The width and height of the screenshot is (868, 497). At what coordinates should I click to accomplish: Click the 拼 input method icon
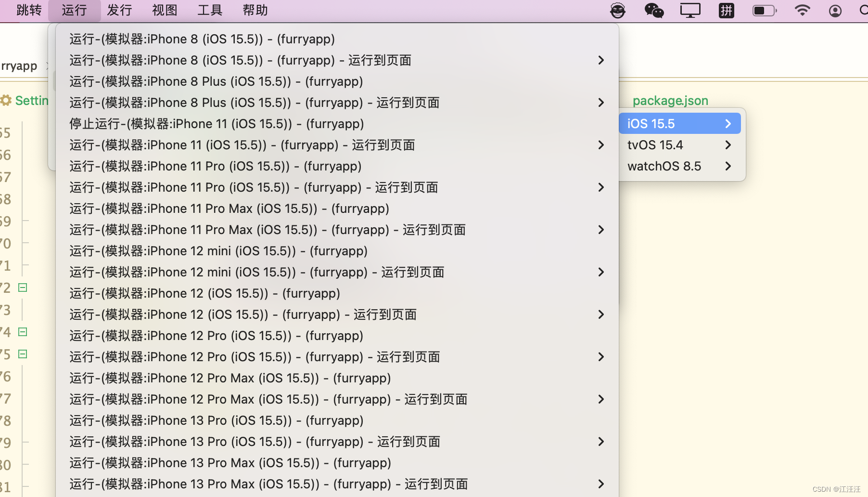click(727, 10)
